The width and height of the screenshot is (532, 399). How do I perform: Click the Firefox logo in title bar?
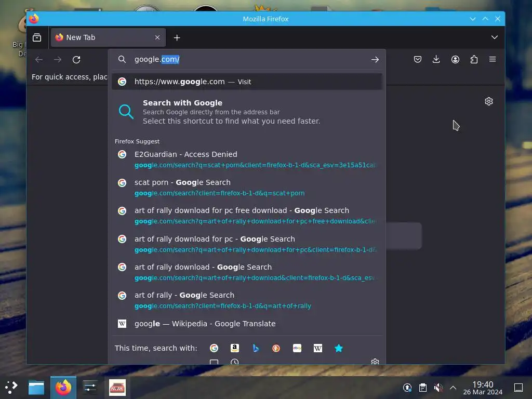[x=34, y=19]
